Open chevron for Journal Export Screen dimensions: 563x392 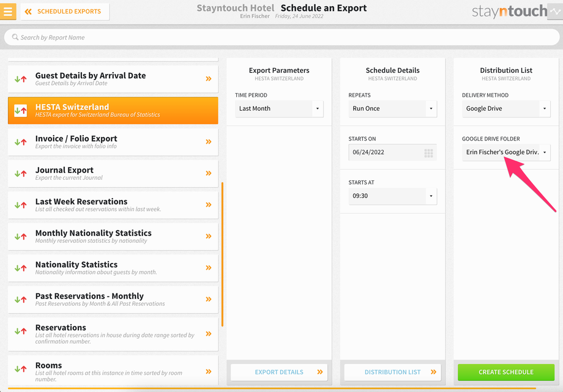click(x=209, y=174)
